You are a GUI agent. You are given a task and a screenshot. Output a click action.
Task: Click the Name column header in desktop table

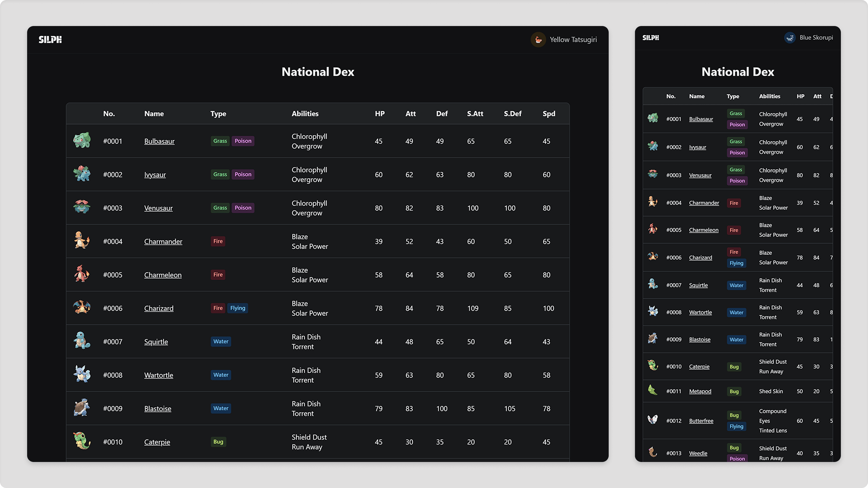pyautogui.click(x=154, y=114)
